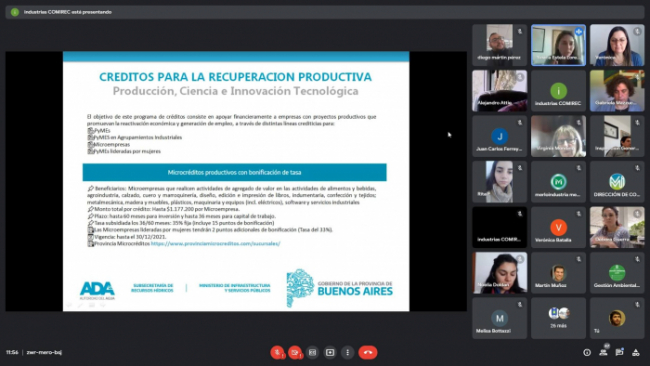Open meeting details info icon
The width and height of the screenshot is (650, 366).
pos(587,352)
